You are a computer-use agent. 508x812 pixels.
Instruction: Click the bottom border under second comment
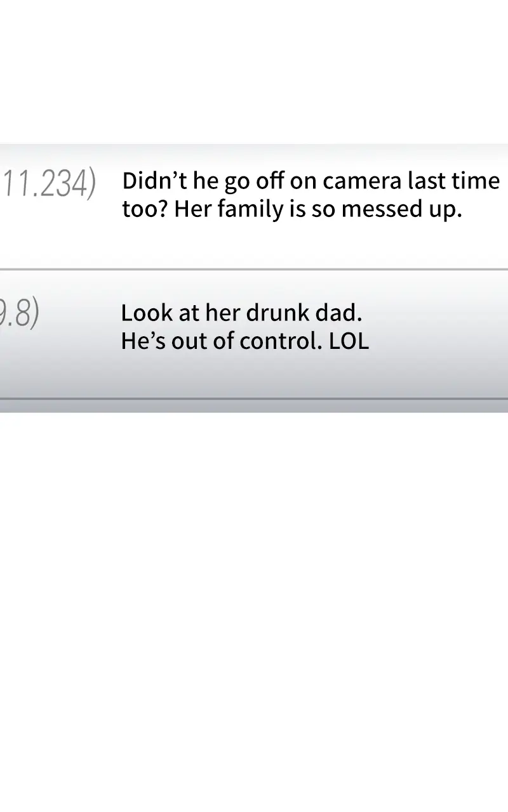(x=254, y=399)
